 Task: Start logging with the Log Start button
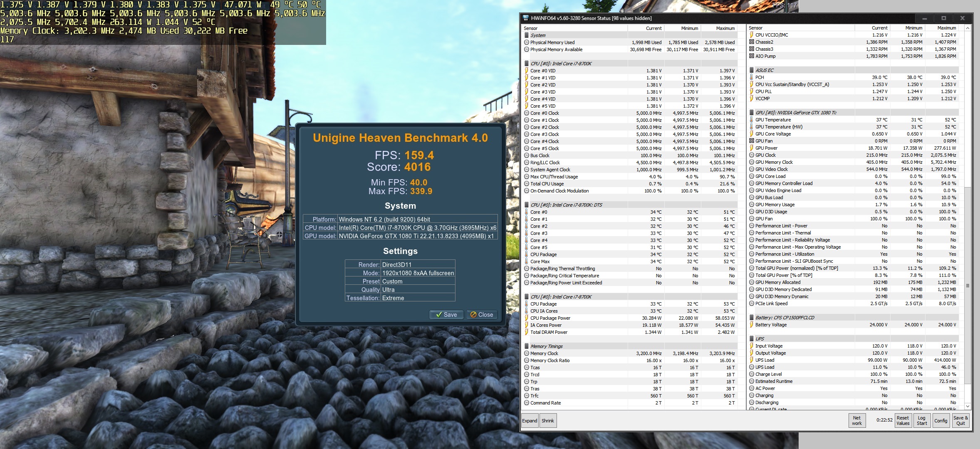pos(922,421)
